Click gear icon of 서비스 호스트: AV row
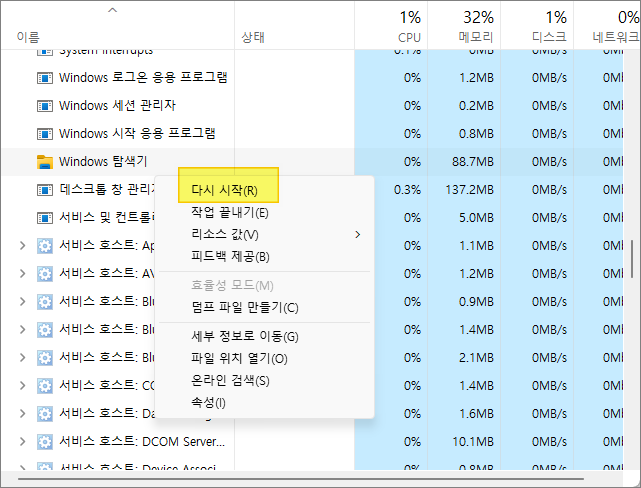This screenshot has height=488, width=641. (45, 273)
